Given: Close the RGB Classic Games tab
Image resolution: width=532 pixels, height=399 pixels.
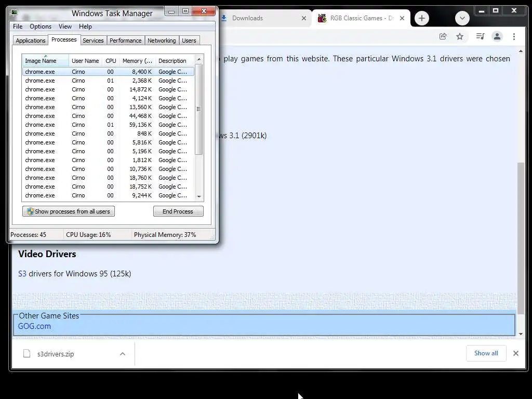Looking at the screenshot, I should tap(402, 18).
